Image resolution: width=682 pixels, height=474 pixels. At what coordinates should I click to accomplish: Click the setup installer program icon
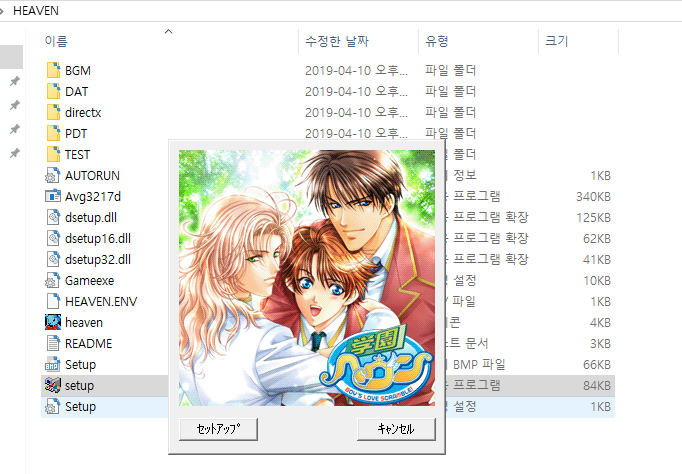53,385
